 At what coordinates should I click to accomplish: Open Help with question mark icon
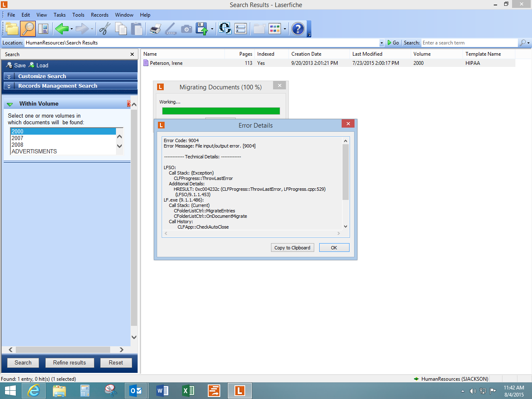tap(298, 29)
